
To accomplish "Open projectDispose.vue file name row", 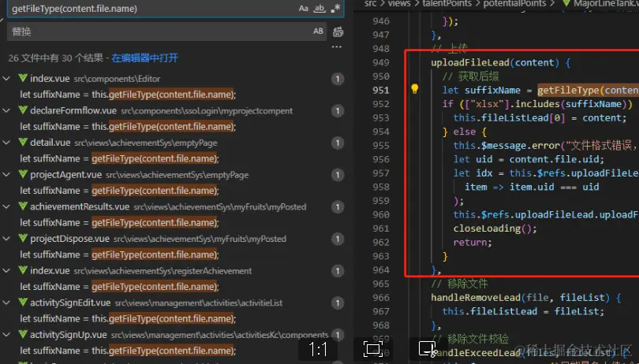I will tap(69, 239).
